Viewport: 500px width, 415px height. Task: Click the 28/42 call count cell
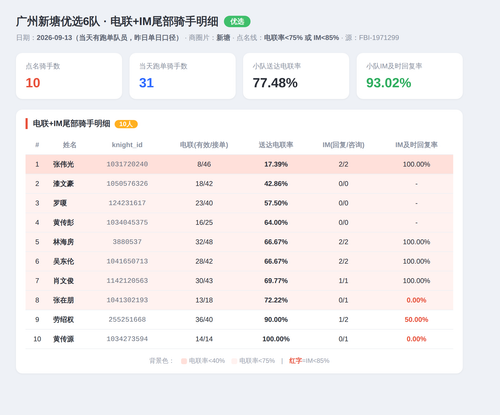pos(204,261)
